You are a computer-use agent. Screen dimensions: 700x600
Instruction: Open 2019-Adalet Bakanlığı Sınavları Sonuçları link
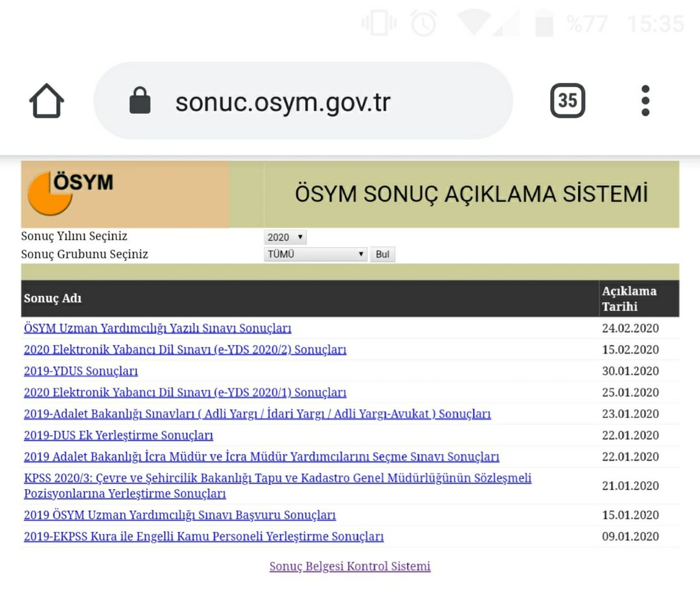point(257,414)
